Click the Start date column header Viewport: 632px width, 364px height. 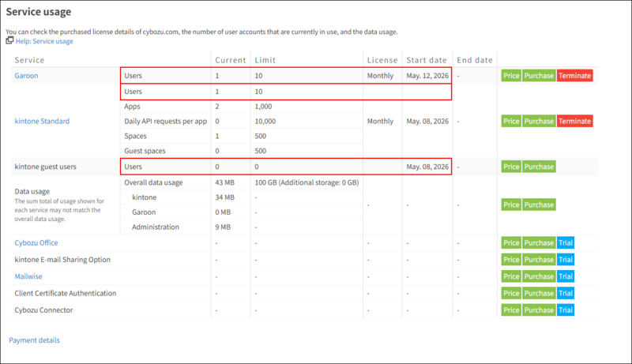click(x=427, y=60)
